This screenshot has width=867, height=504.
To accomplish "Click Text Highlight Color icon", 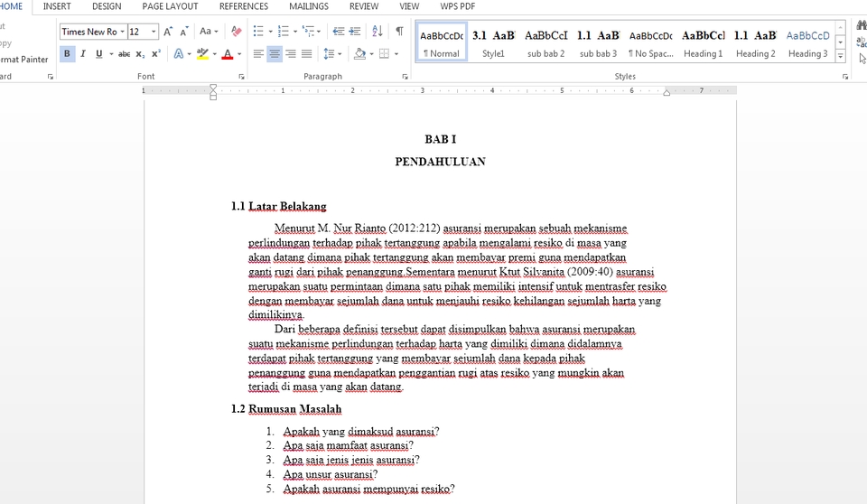I will coord(202,54).
